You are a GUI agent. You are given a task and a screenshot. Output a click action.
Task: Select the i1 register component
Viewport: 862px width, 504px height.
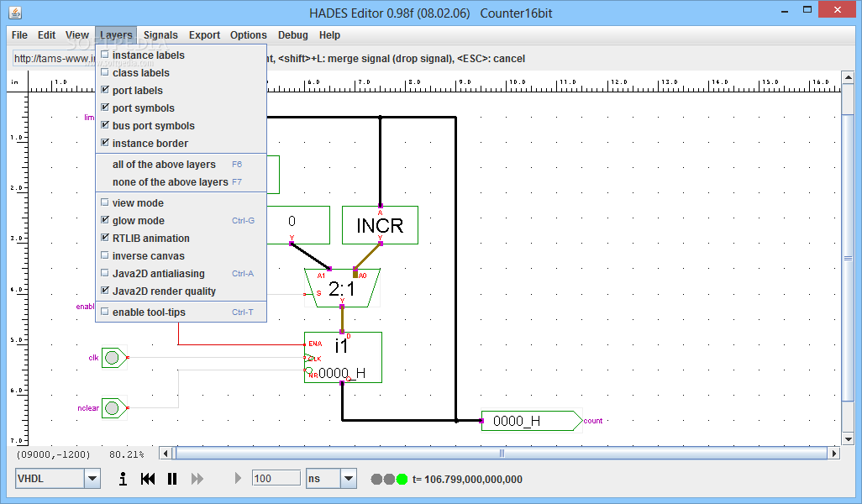click(343, 357)
